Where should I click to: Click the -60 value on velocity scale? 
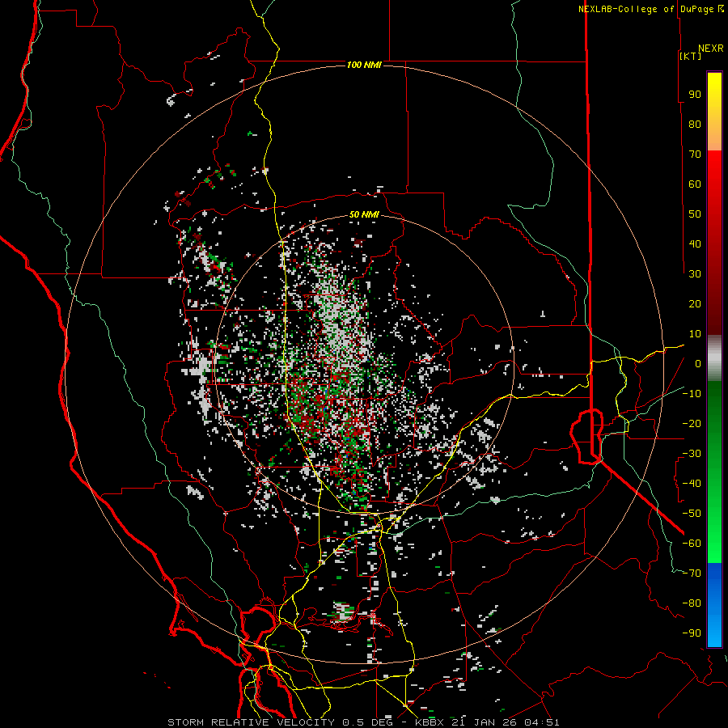point(692,544)
